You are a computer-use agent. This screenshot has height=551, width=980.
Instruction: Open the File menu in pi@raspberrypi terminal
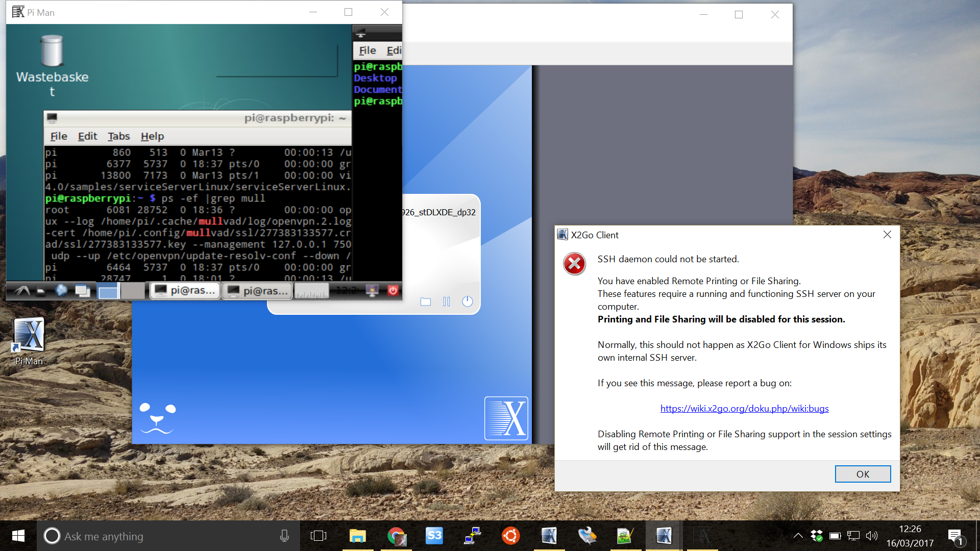tap(59, 136)
